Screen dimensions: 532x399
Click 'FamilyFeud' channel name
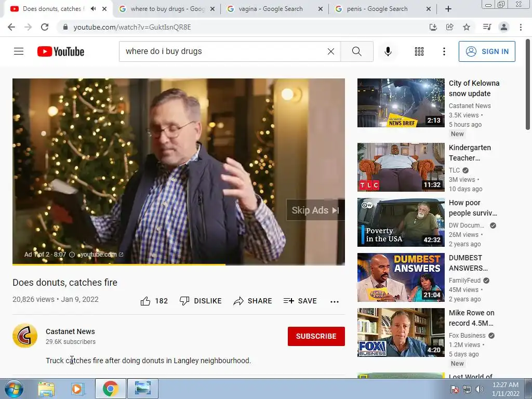click(x=464, y=280)
